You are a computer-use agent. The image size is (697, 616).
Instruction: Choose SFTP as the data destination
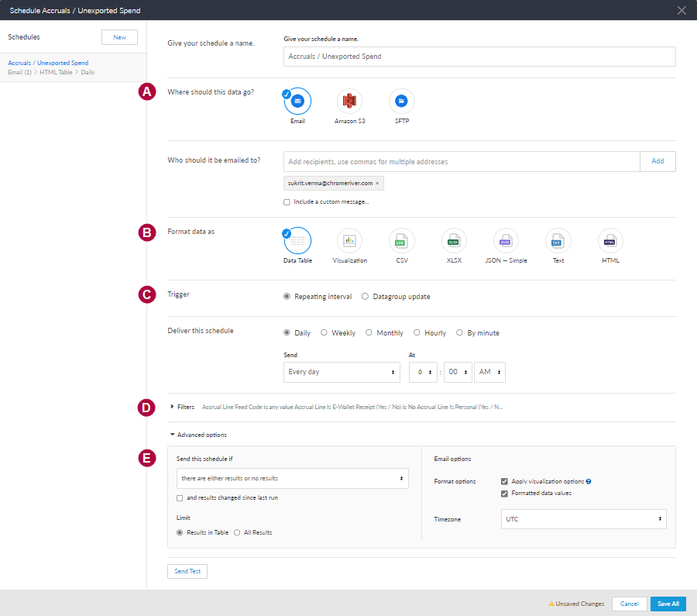tap(401, 101)
